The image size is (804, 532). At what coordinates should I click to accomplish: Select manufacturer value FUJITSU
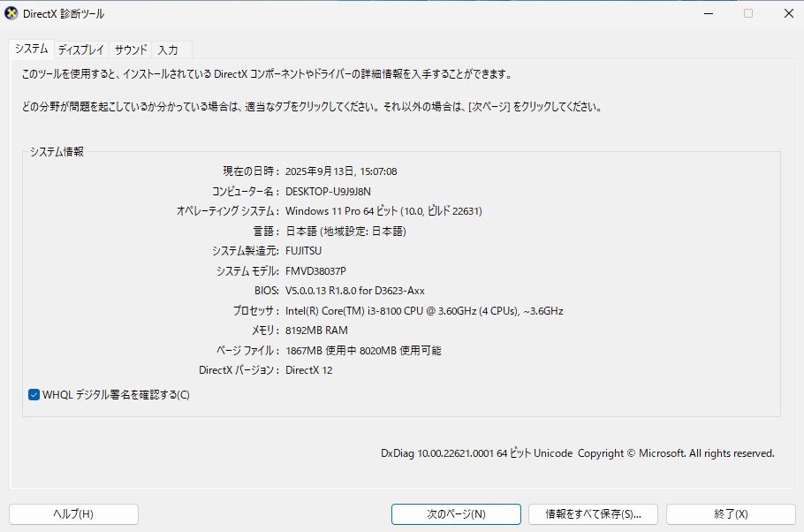(304, 251)
